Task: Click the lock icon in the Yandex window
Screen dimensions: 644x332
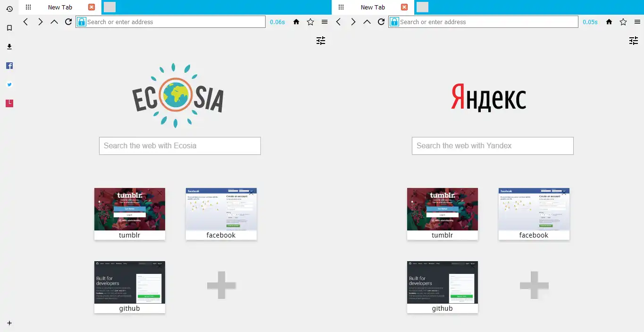Action: tap(394, 22)
